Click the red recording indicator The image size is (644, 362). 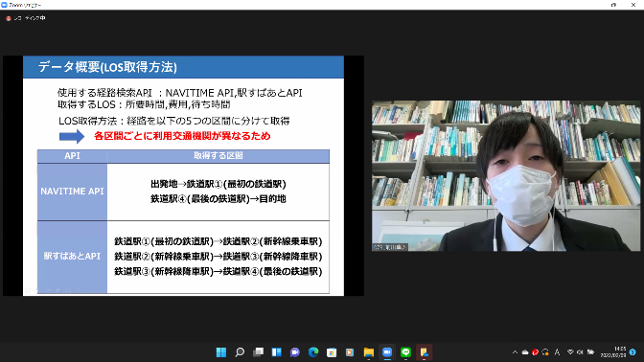pos(9,18)
